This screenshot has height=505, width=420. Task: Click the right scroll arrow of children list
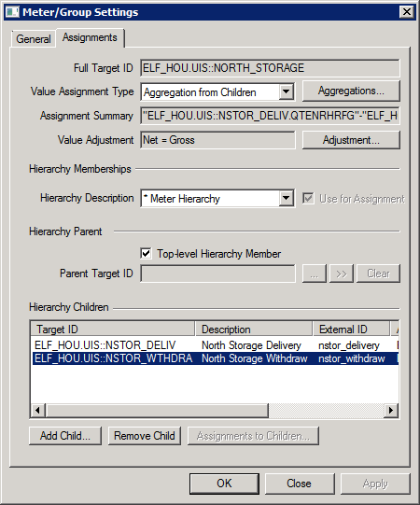[x=391, y=411]
